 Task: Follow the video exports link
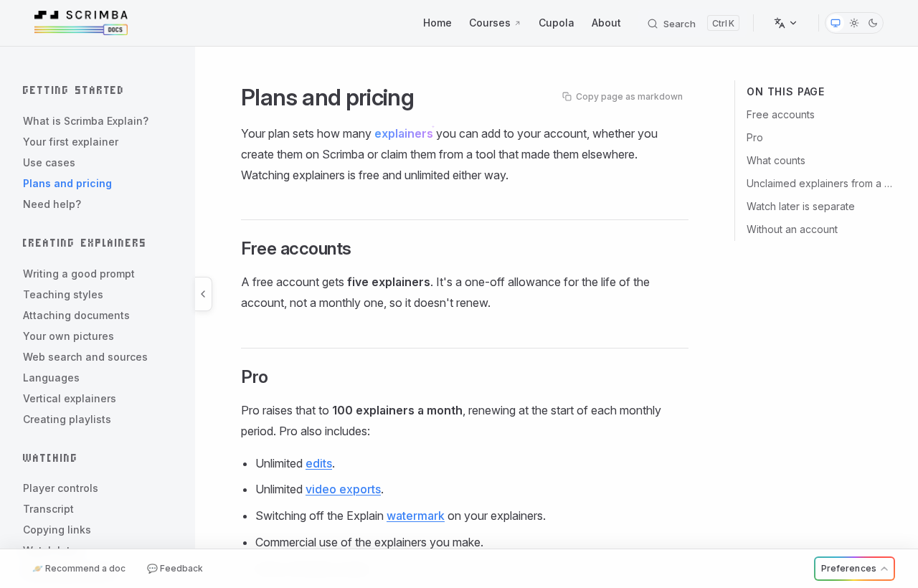coord(343,489)
